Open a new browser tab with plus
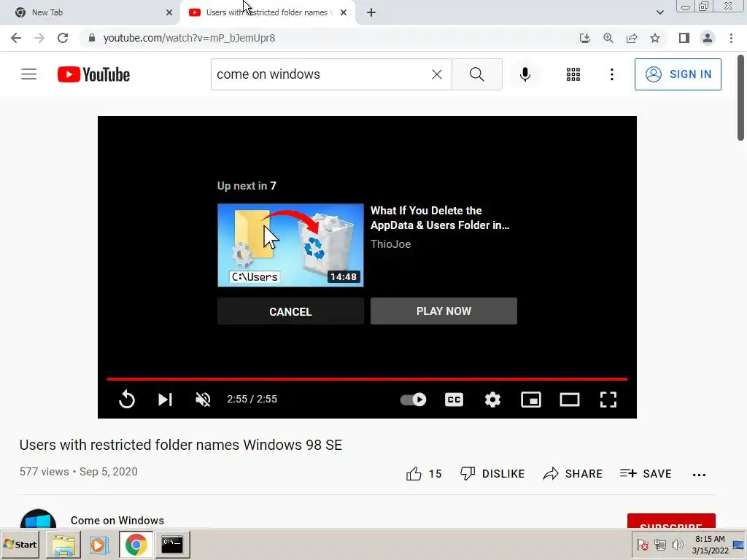 coord(371,12)
